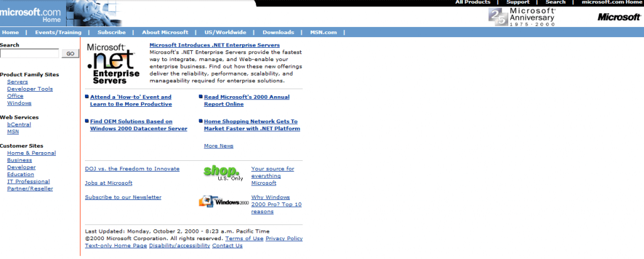Open the Privacy Policy footer link
This screenshot has height=259, width=644.
point(284,239)
